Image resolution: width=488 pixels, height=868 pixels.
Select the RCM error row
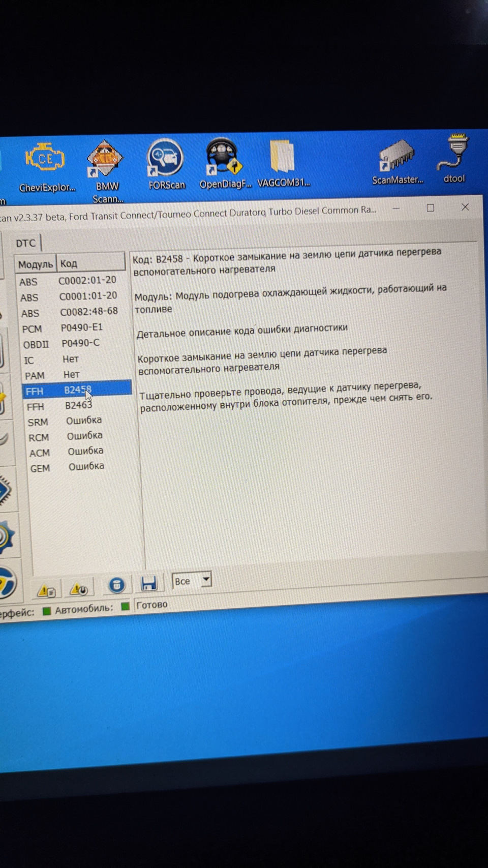(81, 436)
